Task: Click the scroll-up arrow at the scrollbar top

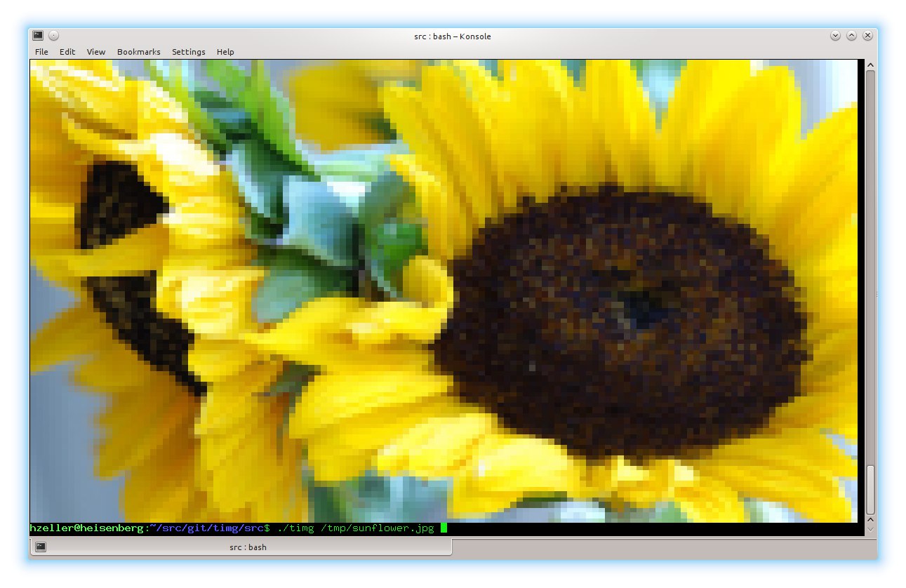Action: 870,65
